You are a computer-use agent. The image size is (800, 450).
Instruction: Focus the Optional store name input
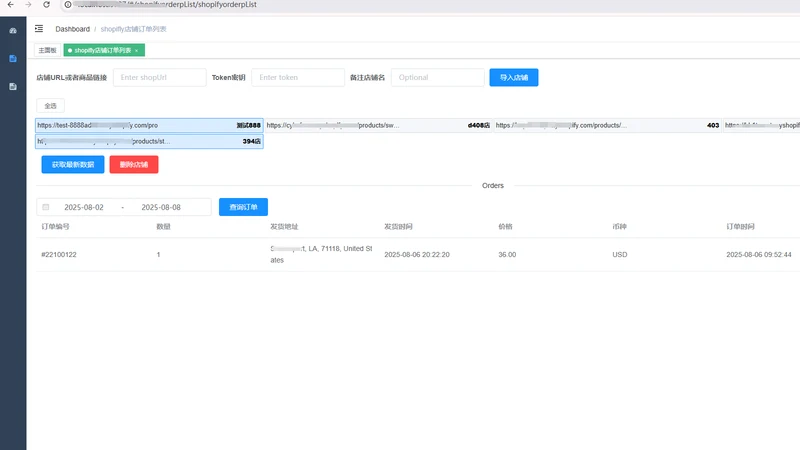tap(438, 78)
